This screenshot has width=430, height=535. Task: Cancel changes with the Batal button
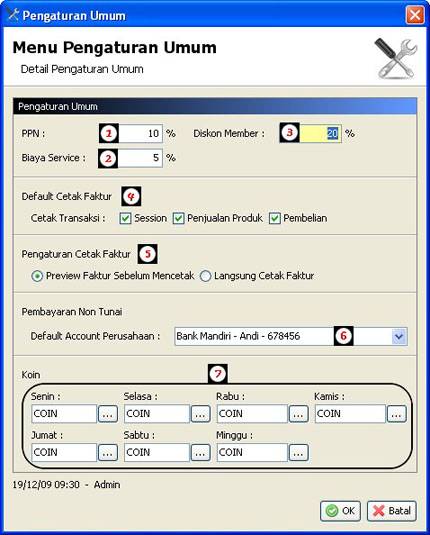[x=392, y=511]
